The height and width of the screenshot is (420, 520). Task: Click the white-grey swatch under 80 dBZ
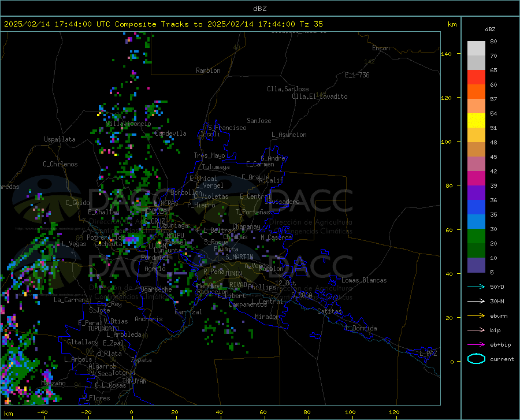(476, 49)
